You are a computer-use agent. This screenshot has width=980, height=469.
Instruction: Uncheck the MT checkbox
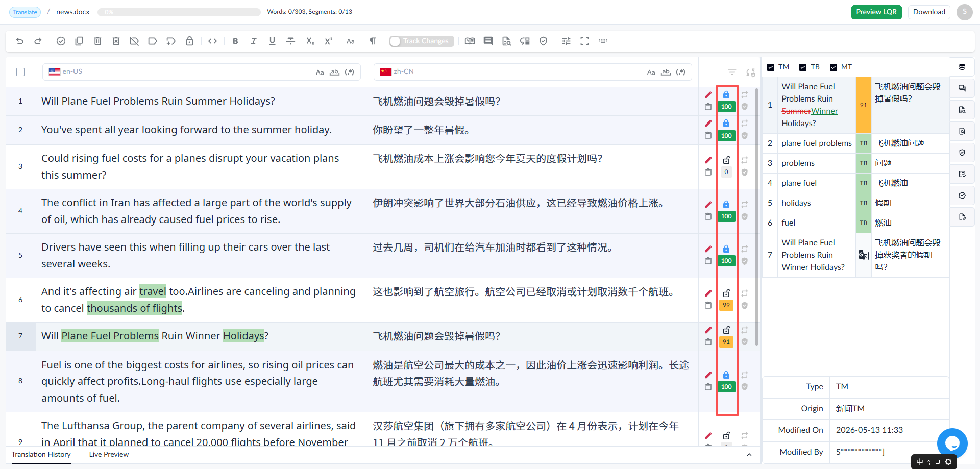[x=834, y=67]
